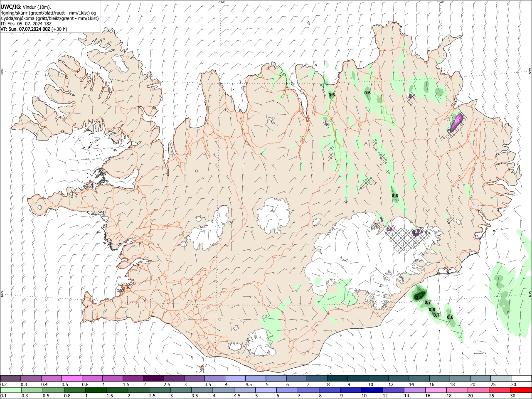Click the 2.1 precipitation value off the southeast coast
This screenshot has height=399, width=532.
coord(419,298)
